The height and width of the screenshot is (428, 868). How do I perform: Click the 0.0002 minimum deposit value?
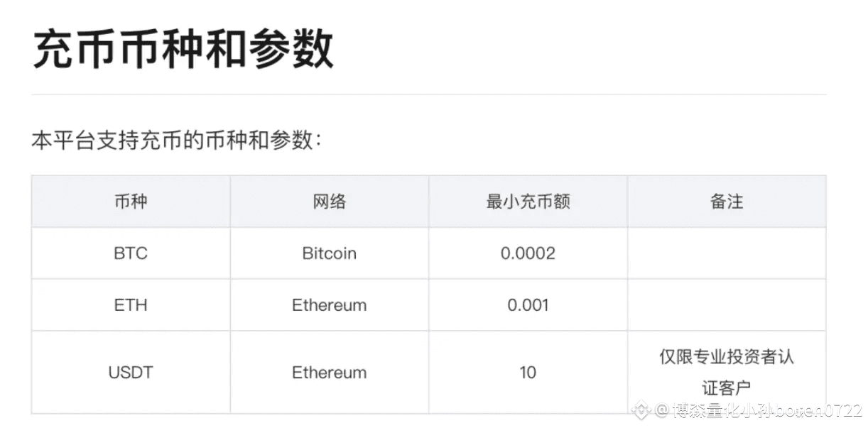click(528, 253)
